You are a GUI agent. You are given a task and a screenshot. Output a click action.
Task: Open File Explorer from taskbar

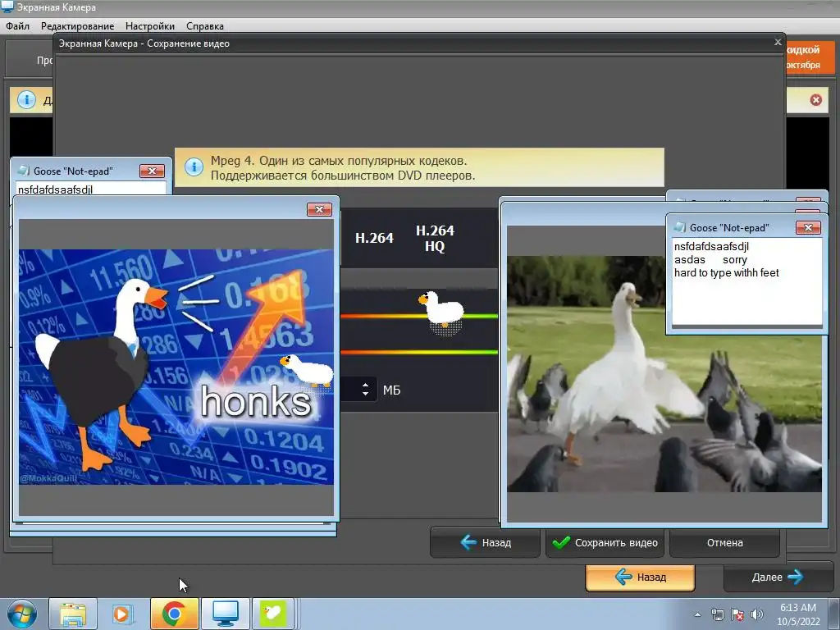tap(73, 614)
